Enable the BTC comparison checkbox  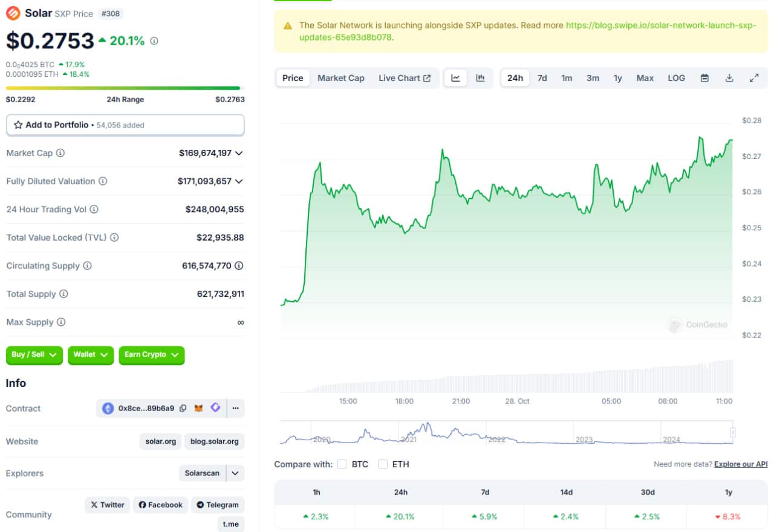coord(342,464)
